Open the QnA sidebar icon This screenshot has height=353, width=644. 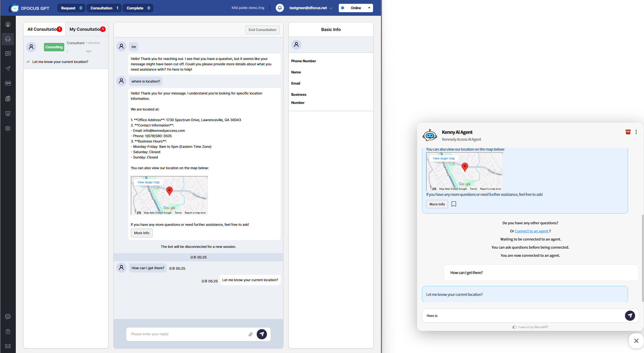point(8,83)
